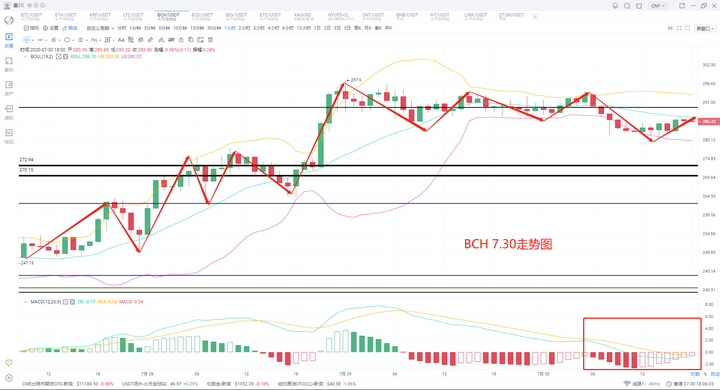Image resolution: width=720 pixels, height=390 pixels.
Task: Click the trash can delete drawings icon
Action: click(210, 40)
